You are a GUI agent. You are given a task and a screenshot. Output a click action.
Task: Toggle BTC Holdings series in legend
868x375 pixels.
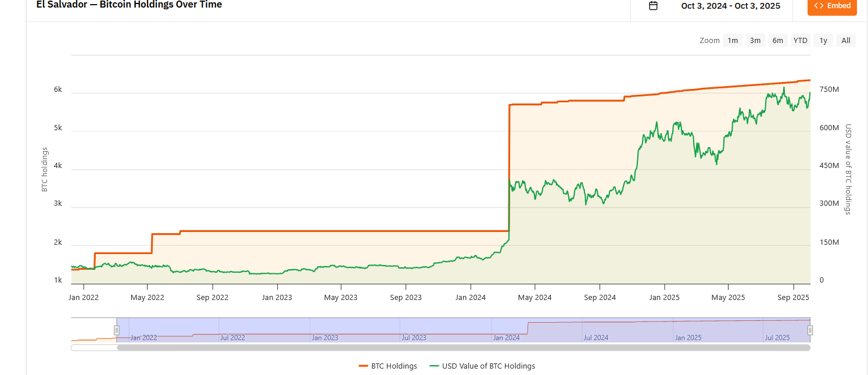(388, 366)
